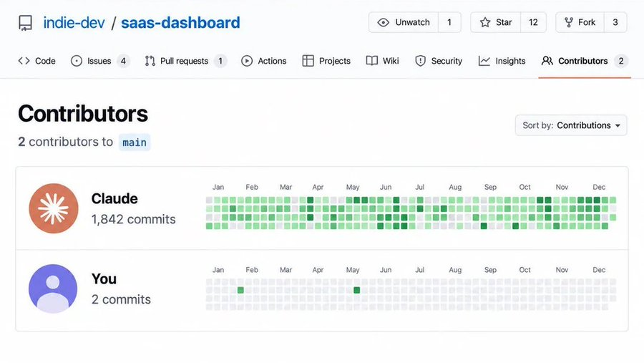The width and height of the screenshot is (644, 363).
Task: Click Dec label in Claude's graph
Action: click(599, 187)
